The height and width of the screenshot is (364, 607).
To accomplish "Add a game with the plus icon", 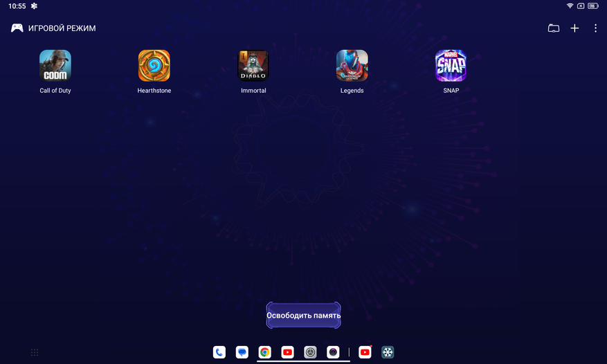I will coord(575,28).
